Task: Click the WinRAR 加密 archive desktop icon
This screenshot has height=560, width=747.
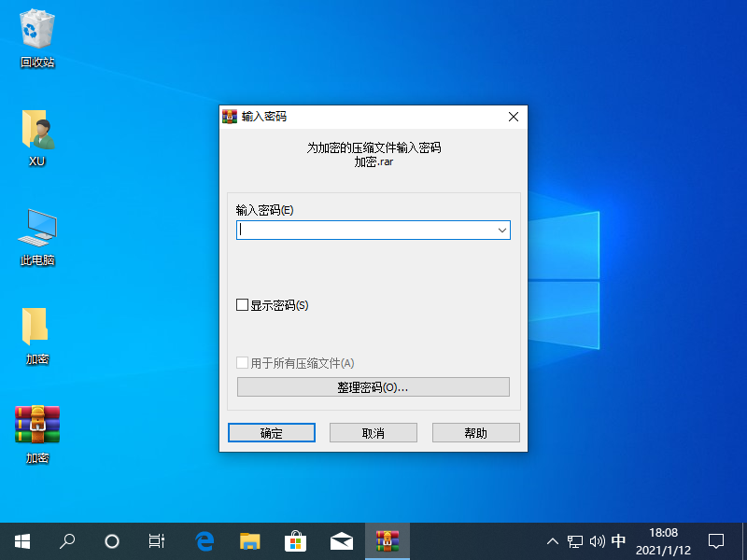Action: [x=37, y=426]
